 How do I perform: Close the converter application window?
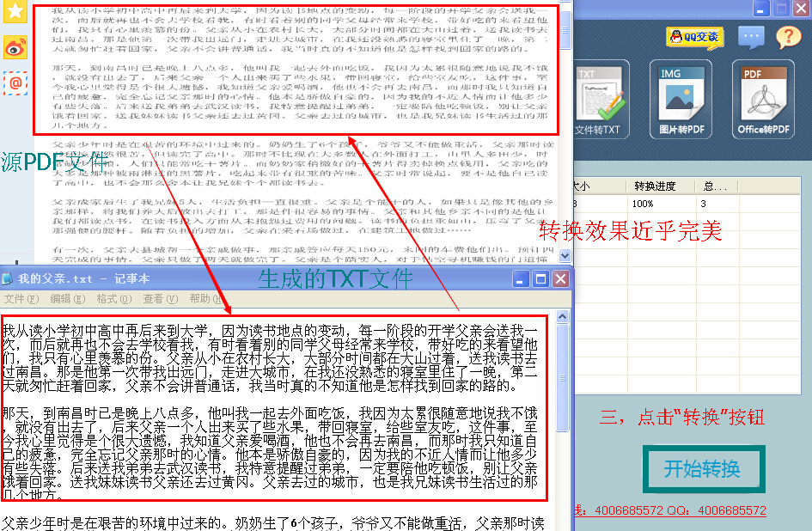pyautogui.click(x=801, y=9)
